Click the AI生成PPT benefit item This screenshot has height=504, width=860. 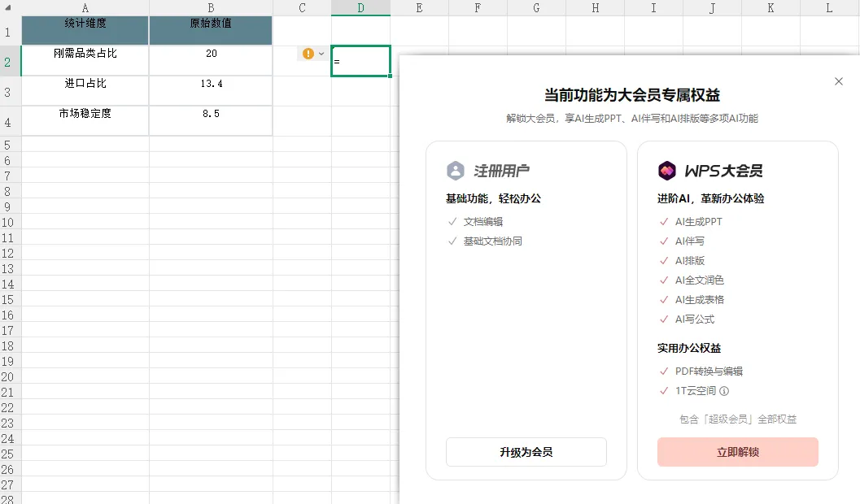point(691,222)
